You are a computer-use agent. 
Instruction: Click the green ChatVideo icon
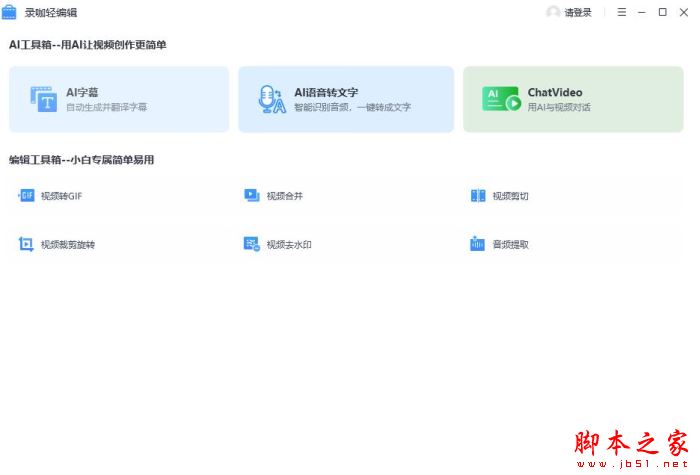[x=501, y=99]
